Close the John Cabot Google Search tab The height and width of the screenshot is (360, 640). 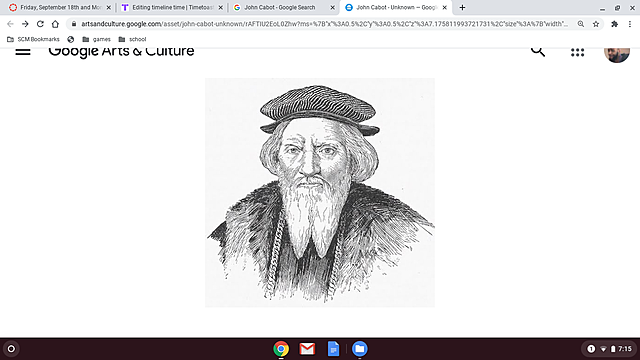332,7
